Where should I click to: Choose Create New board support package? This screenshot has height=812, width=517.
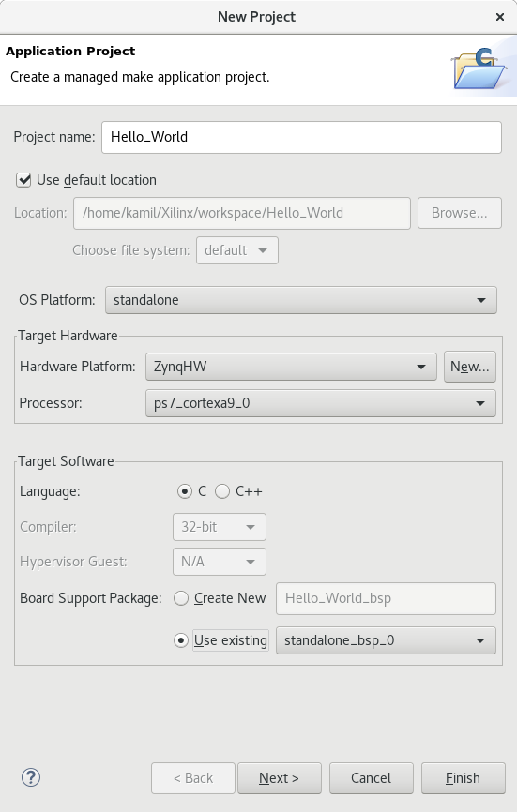(181, 598)
